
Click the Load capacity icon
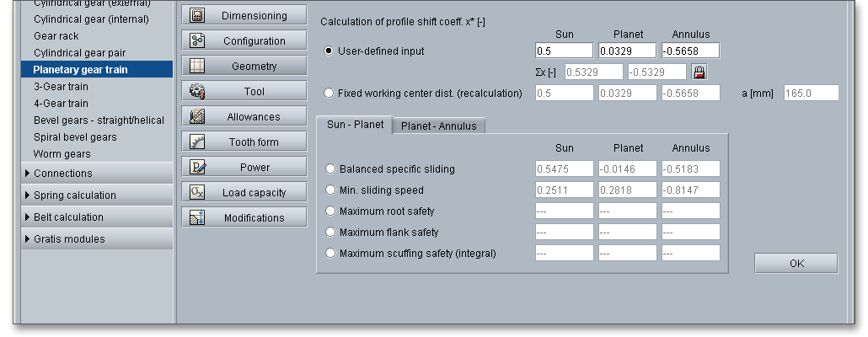coord(198,193)
